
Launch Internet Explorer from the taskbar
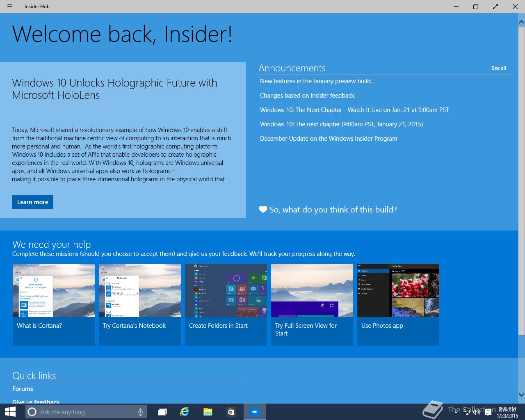point(185,412)
